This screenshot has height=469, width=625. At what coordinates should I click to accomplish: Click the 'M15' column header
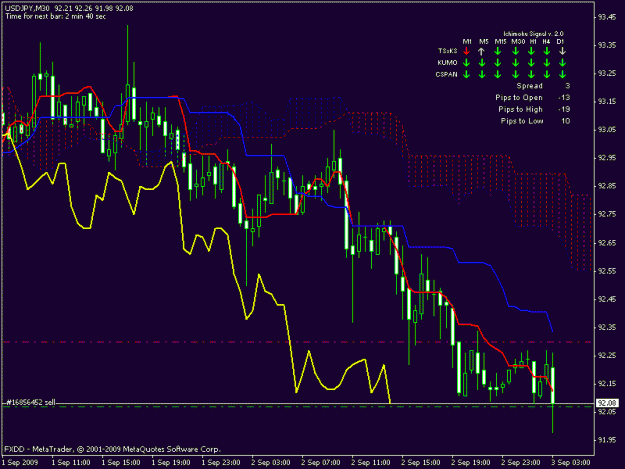pos(501,41)
